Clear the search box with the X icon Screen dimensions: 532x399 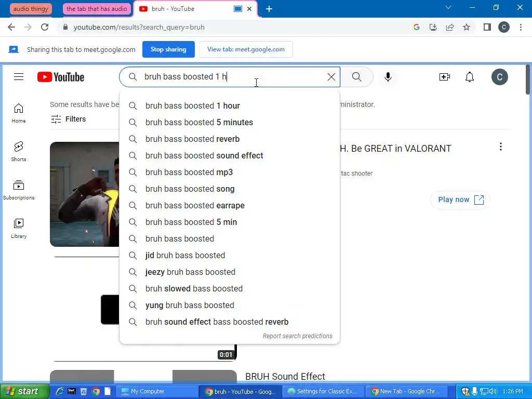(331, 77)
